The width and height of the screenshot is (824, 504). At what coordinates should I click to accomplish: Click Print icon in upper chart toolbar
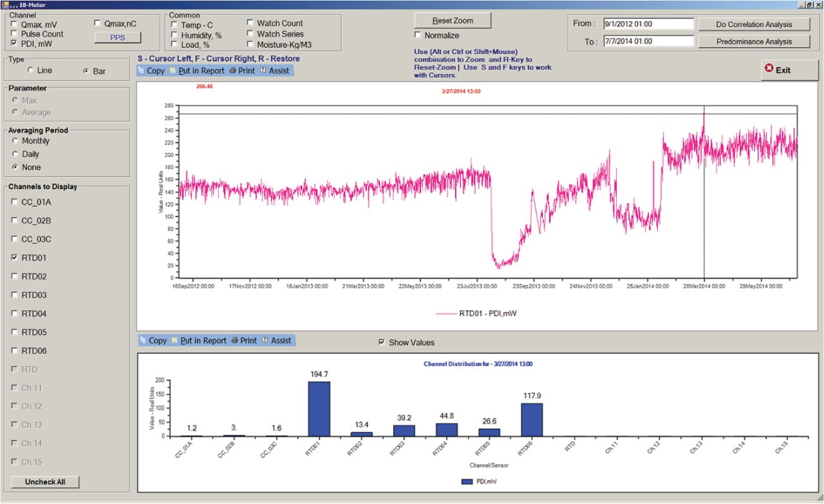(x=233, y=71)
